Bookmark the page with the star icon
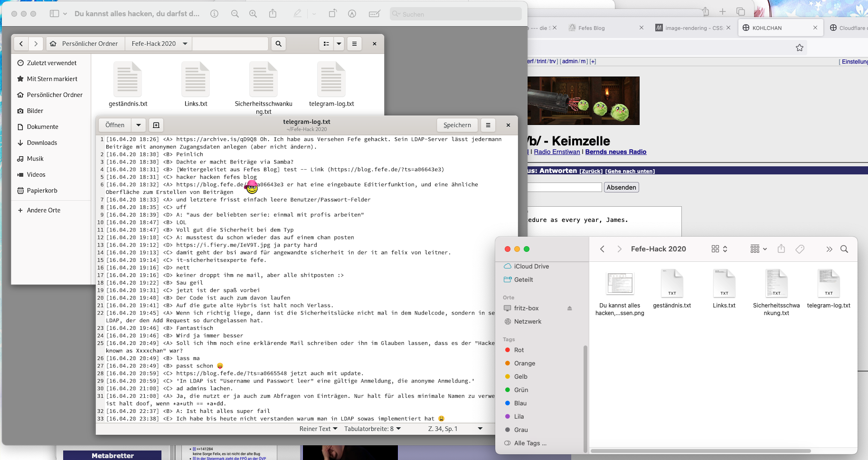Screen dimensions: 868x460 click(800, 48)
